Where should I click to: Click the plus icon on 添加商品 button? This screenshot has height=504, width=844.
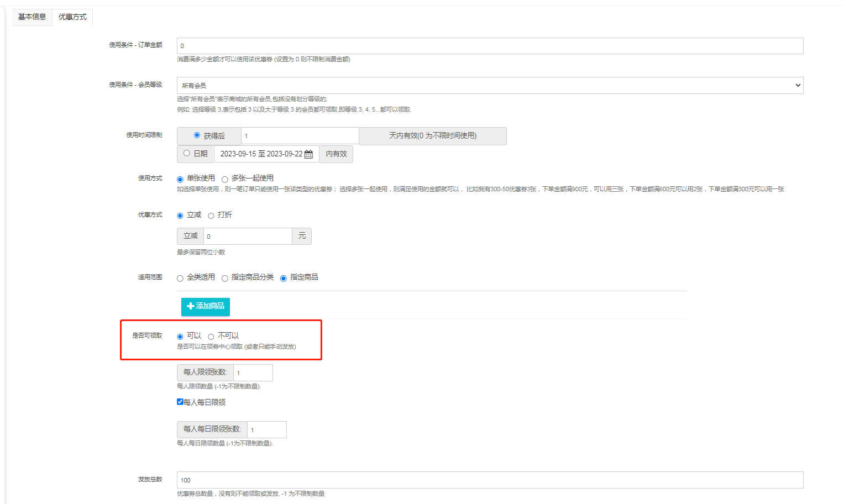pos(190,306)
